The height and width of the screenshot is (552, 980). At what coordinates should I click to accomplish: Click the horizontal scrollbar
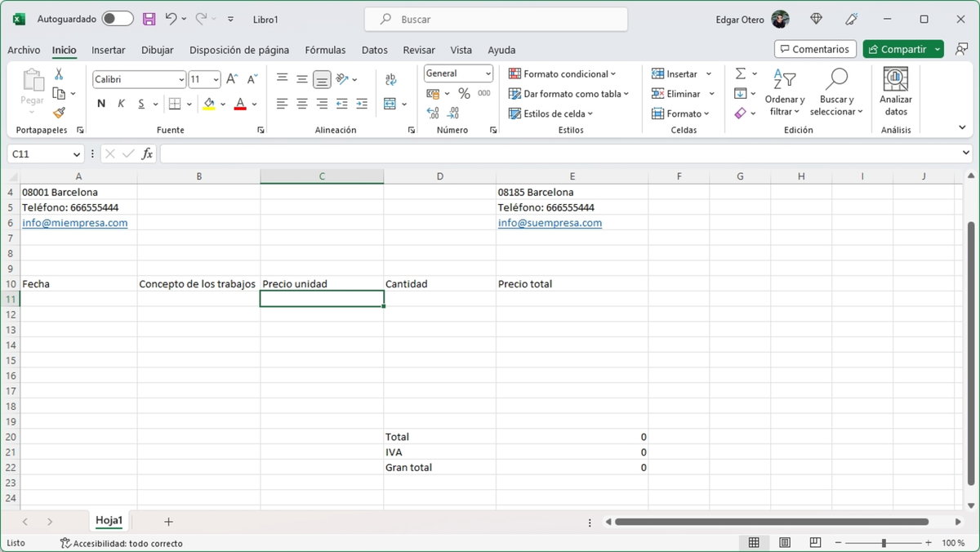[x=772, y=522]
